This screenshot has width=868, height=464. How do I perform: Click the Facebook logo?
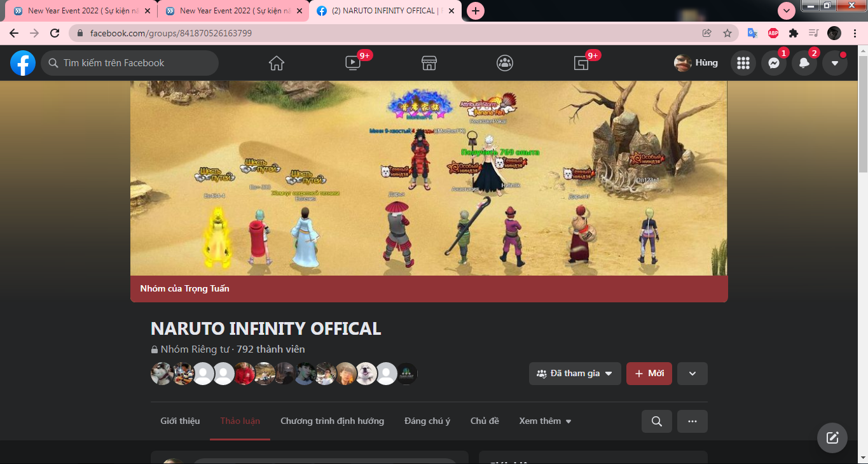point(23,63)
